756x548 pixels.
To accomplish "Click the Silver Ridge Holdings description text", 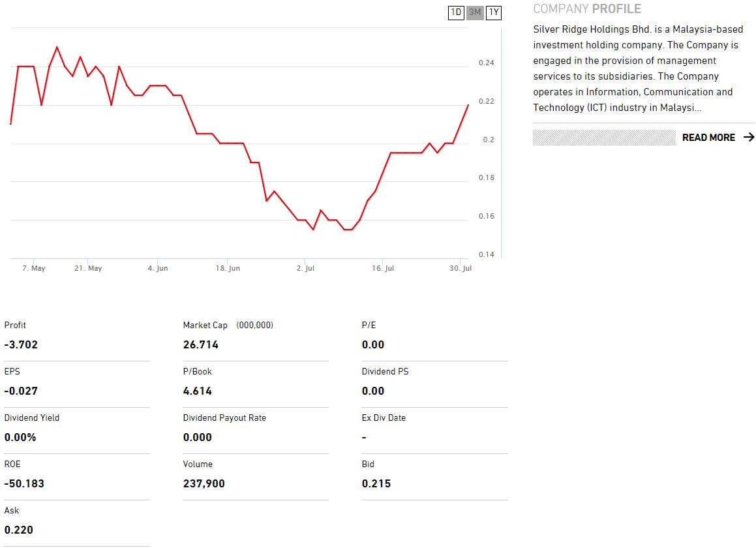I will click(638, 68).
